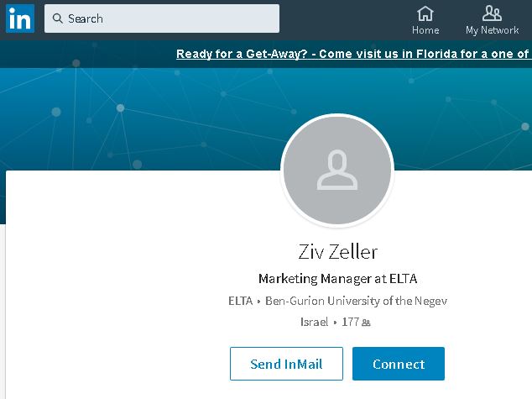Click the ELTA company name under the headline
The height and width of the screenshot is (399, 532).
pyautogui.click(x=240, y=301)
